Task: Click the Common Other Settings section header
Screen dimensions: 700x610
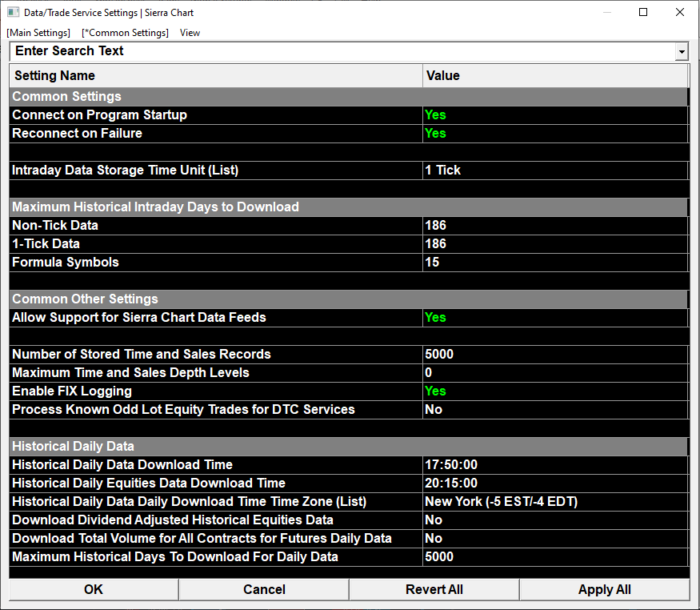Action: (349, 299)
